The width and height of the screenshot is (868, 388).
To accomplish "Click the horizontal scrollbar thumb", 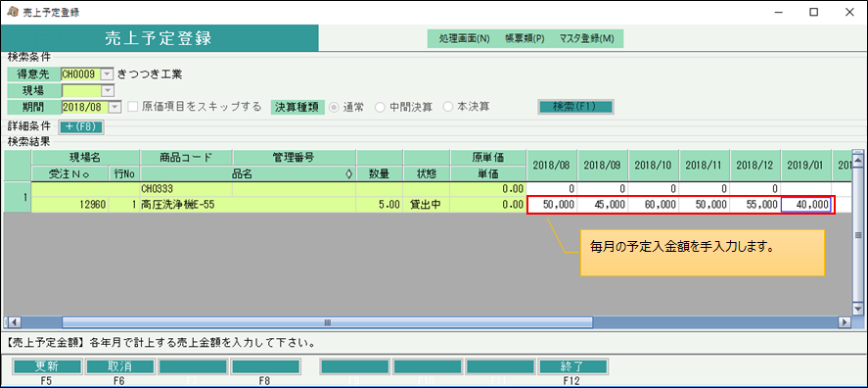I will [x=327, y=322].
